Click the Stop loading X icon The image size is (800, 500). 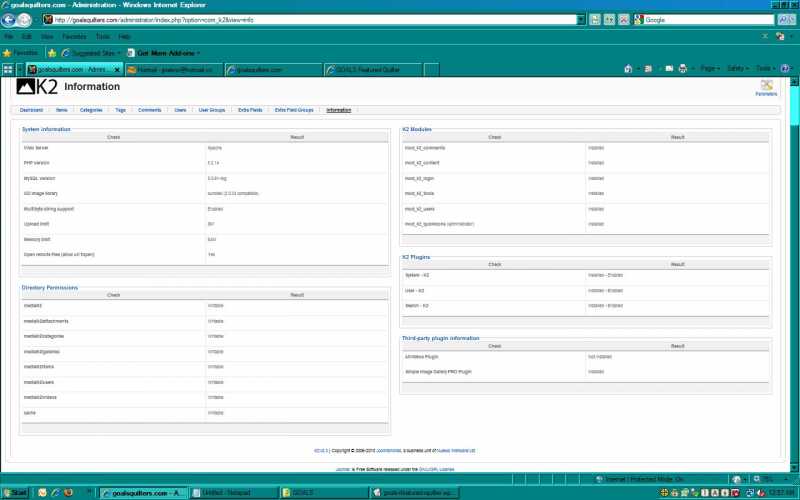[x=623, y=20]
